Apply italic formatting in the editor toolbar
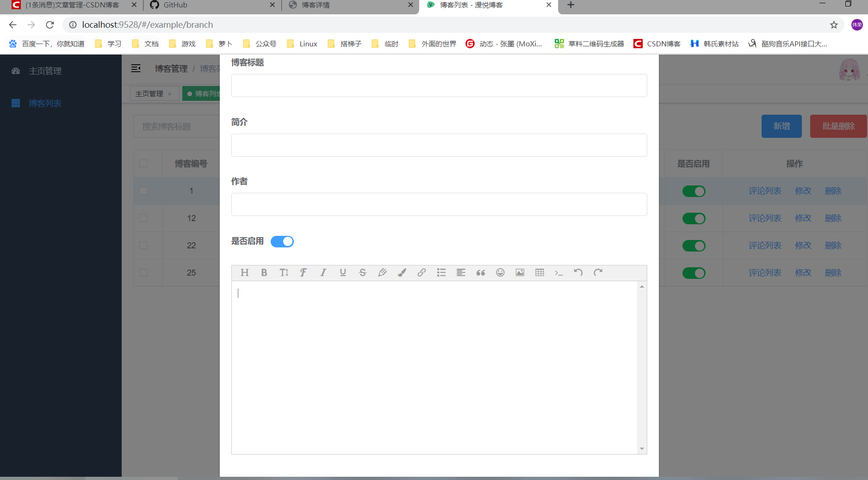Image resolution: width=868 pixels, height=480 pixels. 323,273
